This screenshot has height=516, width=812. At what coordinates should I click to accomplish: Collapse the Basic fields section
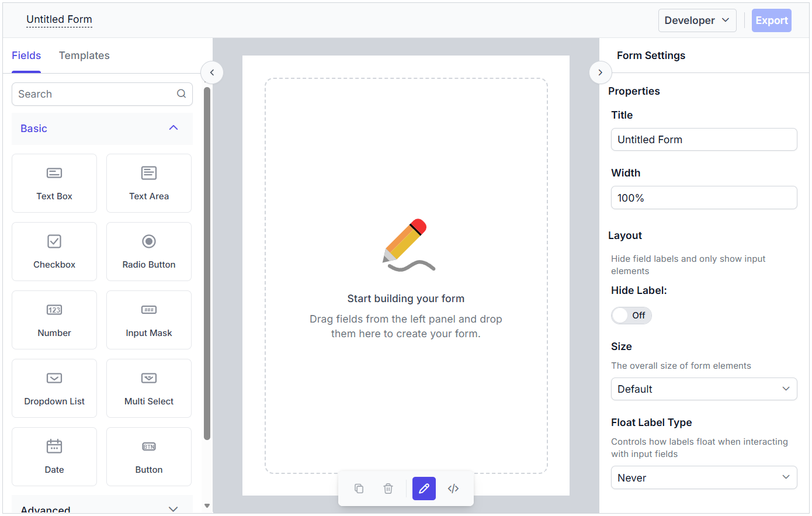tap(102, 129)
